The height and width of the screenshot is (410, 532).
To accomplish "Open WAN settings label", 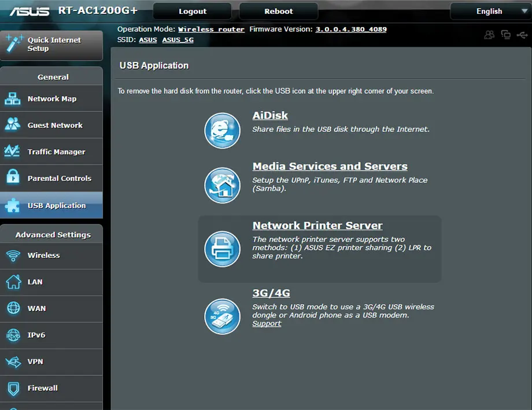I will coord(36,308).
